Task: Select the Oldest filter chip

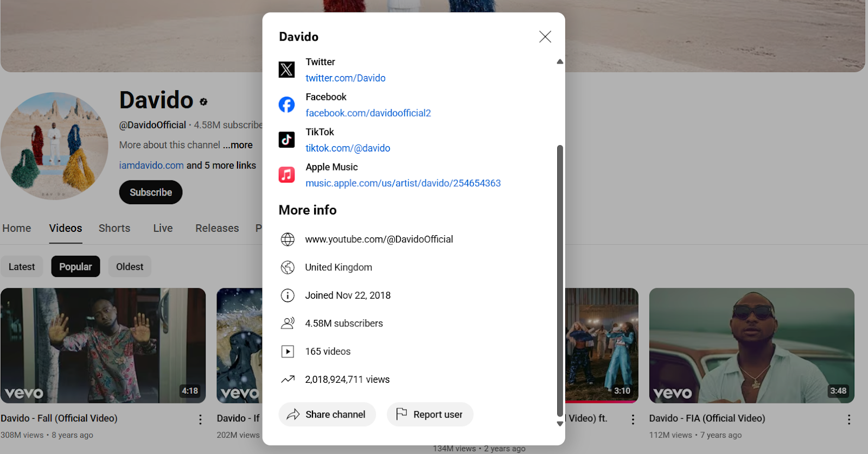Action: (x=130, y=267)
